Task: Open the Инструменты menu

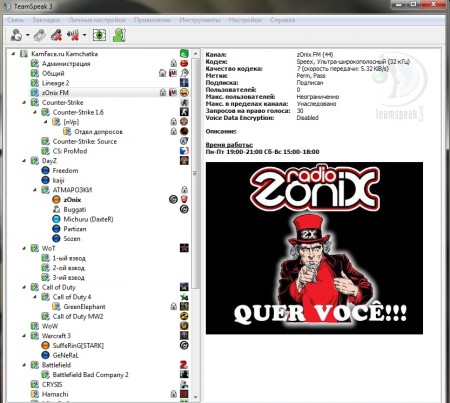Action: click(200, 20)
